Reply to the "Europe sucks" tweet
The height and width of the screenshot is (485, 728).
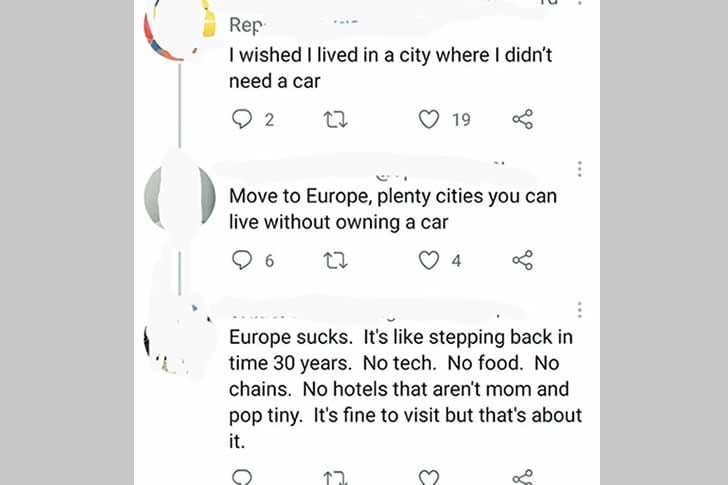pos(243,477)
